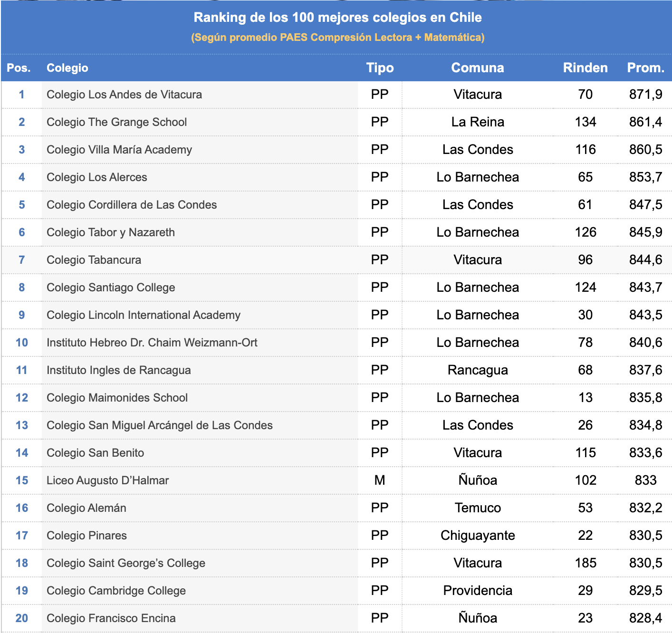This screenshot has height=633, width=672.
Task: Select Liceo Augusto D'Halmar entry
Action: (x=107, y=480)
